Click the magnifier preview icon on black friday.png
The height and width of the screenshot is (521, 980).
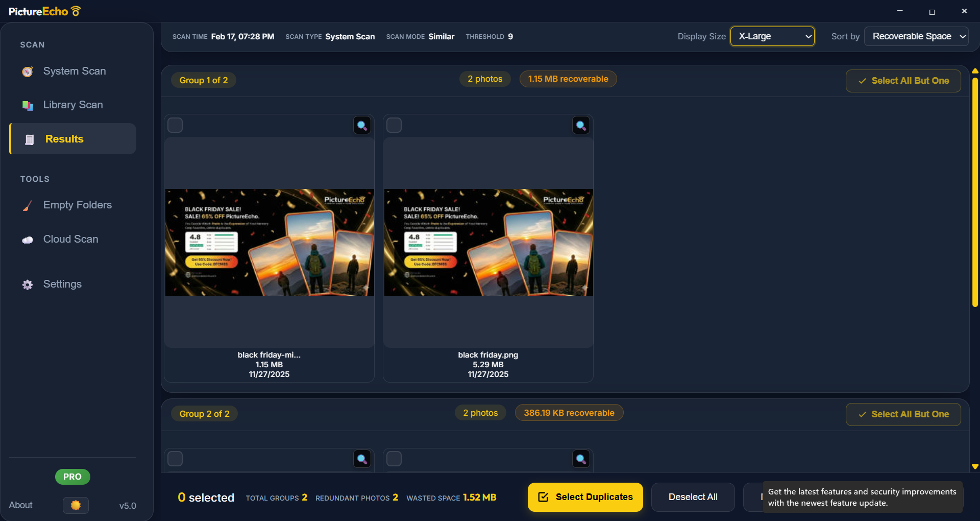(580, 125)
